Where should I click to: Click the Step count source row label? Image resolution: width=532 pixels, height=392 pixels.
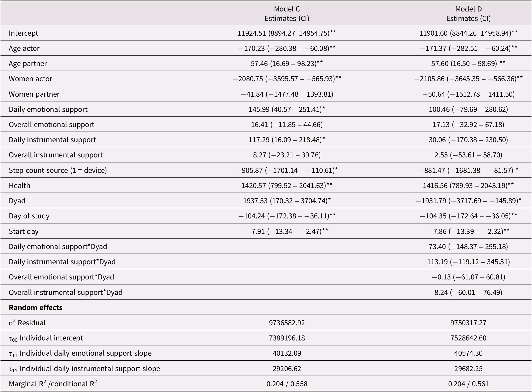point(58,170)
